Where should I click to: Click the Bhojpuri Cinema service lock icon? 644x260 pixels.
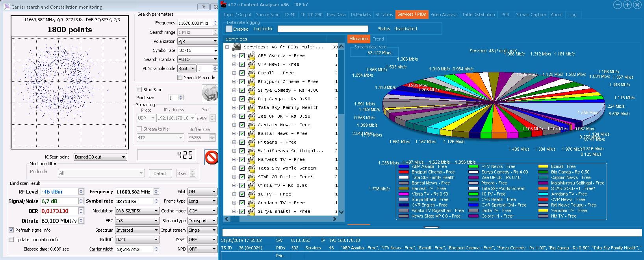251,82
